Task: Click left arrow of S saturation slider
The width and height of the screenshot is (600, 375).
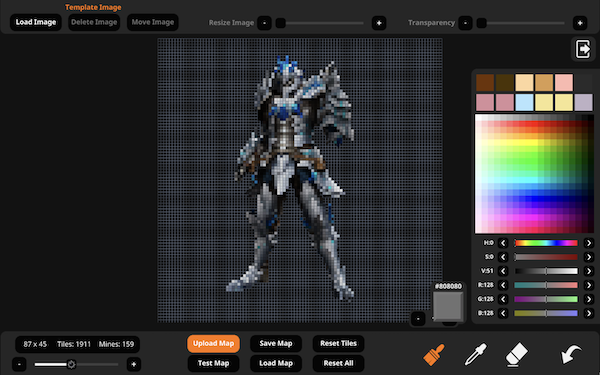Action: (x=503, y=257)
